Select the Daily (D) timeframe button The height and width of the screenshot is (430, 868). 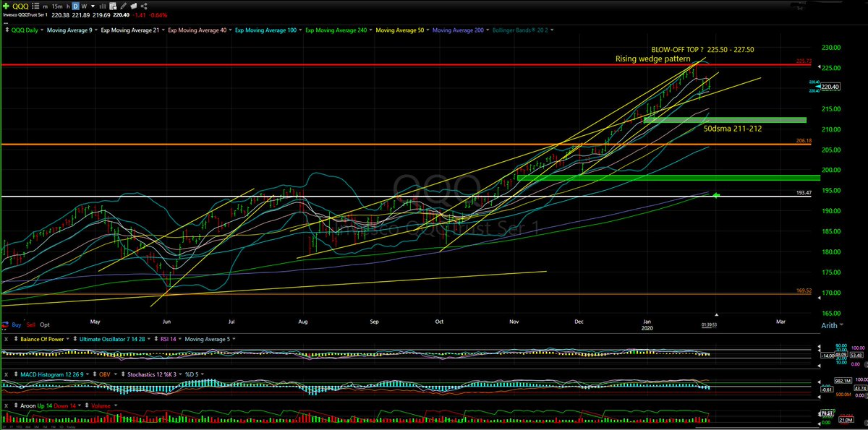point(76,7)
